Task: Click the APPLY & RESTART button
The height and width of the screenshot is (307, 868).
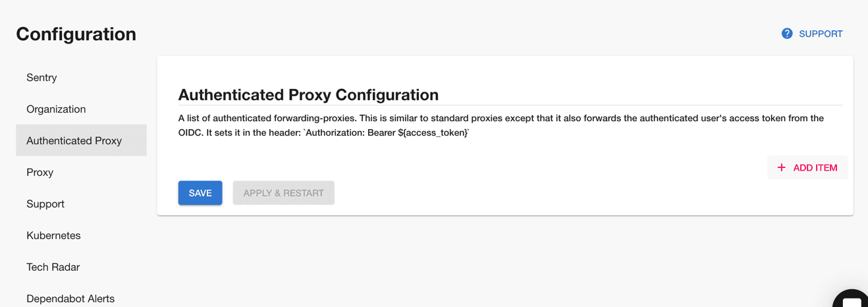Action: point(284,193)
